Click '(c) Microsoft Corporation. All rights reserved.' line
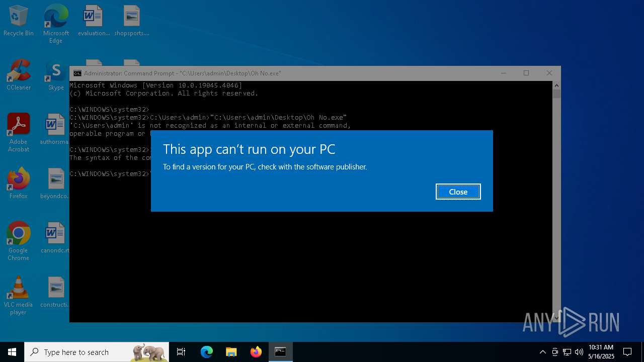Screen dimensions: 644x362 164,94
